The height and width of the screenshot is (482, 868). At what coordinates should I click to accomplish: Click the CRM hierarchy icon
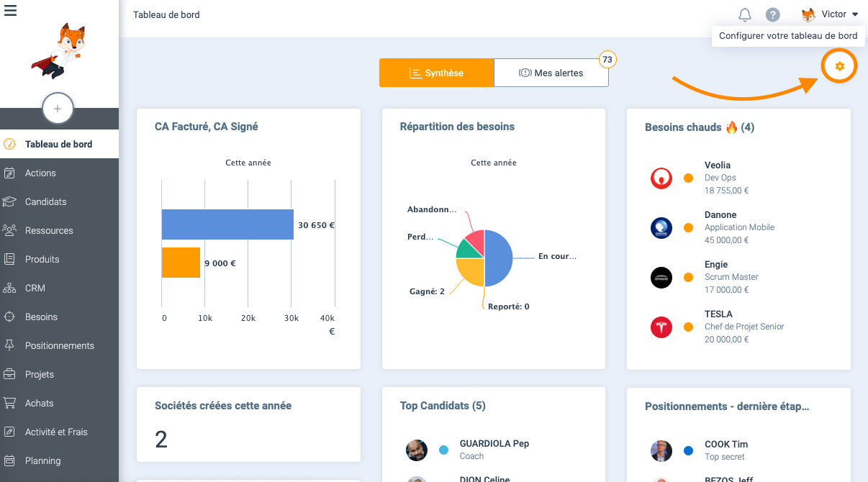click(x=9, y=288)
